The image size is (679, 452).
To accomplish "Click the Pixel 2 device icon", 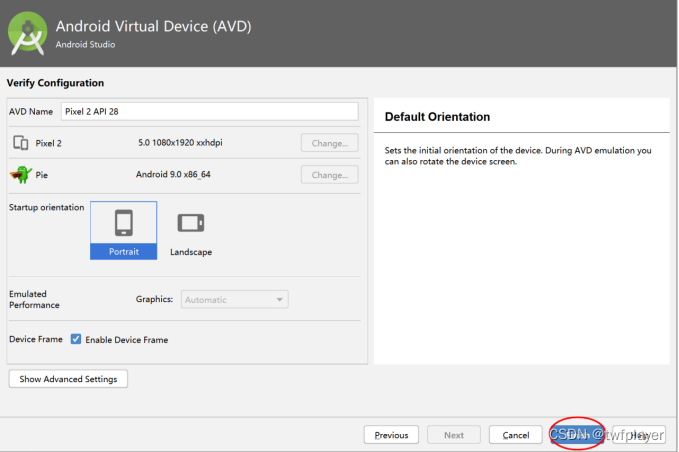I will tap(20, 142).
